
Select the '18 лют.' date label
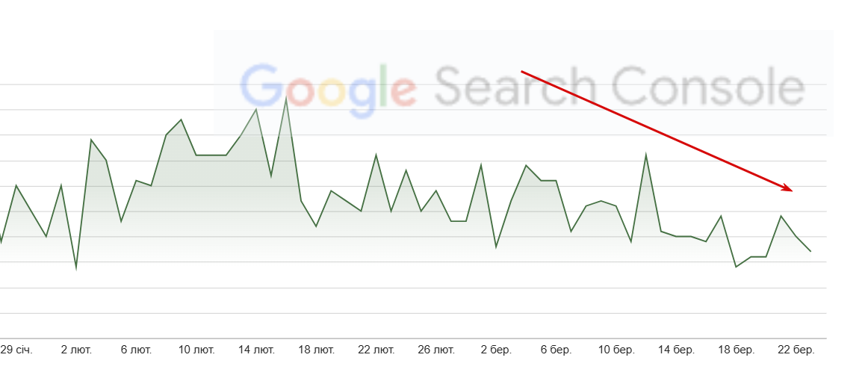(316, 350)
